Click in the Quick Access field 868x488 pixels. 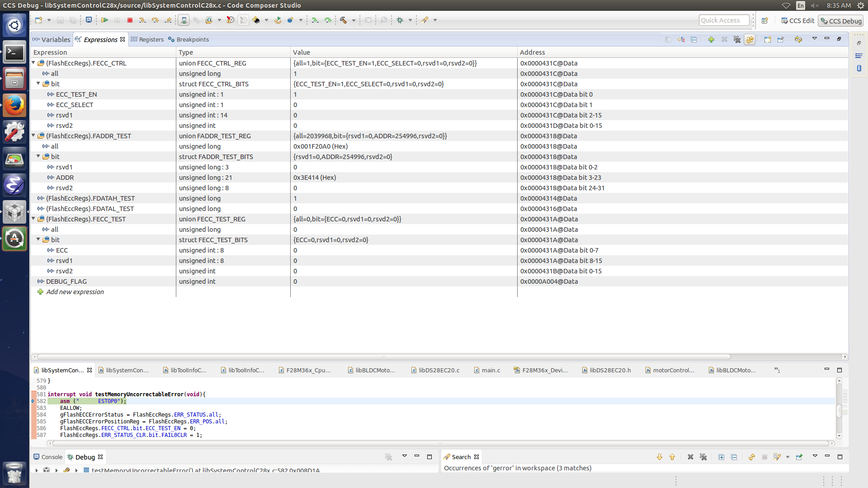click(x=723, y=20)
